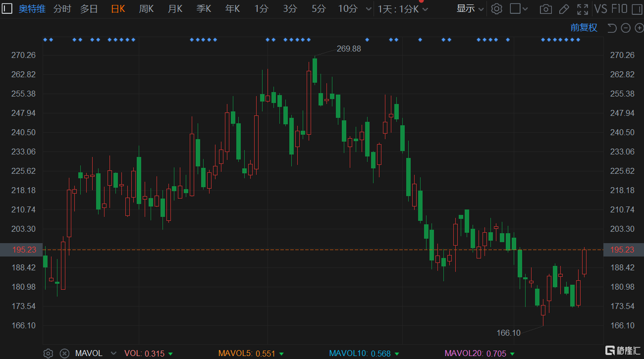Switch to 月K monthly chart
Image resolution: width=644 pixels, height=359 pixels.
click(x=175, y=8)
